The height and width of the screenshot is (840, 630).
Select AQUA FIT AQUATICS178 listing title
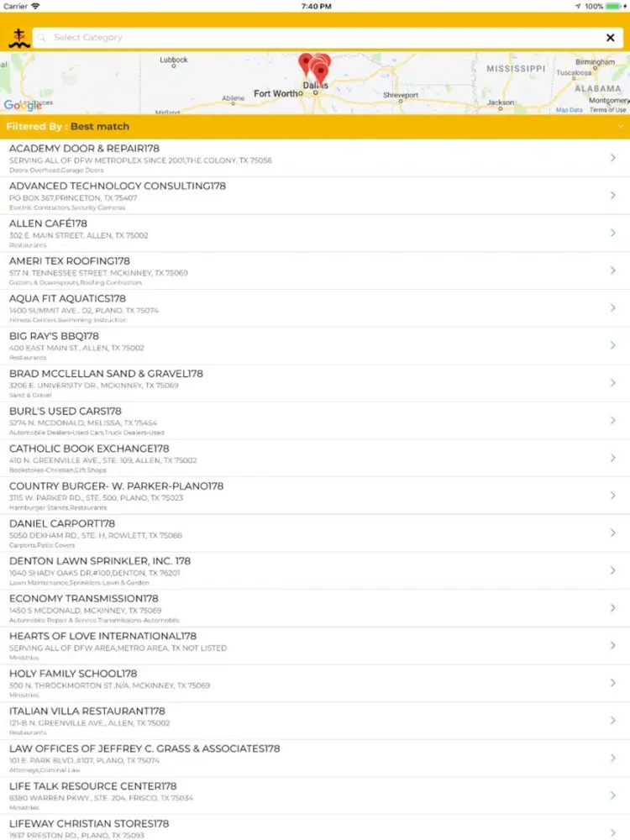[x=67, y=298]
